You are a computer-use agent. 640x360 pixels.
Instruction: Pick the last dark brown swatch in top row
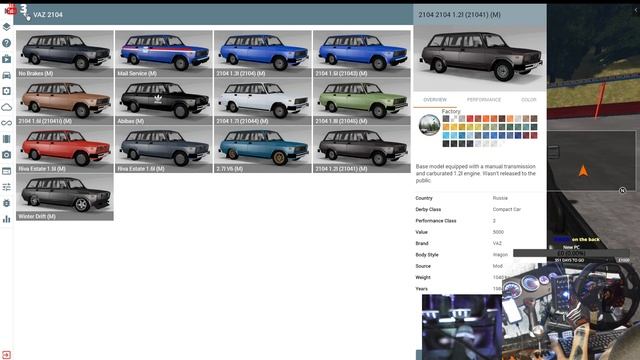[x=534, y=119]
